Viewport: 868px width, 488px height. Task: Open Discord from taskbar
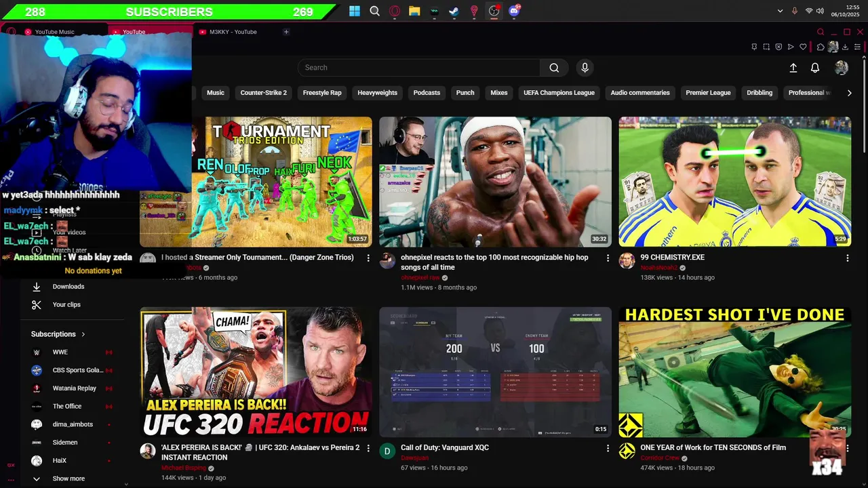point(514,11)
